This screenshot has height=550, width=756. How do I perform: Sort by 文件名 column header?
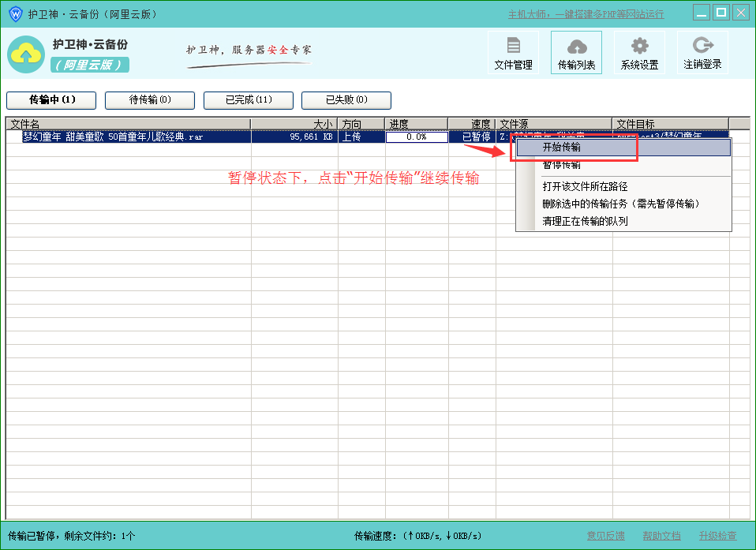coord(129,124)
